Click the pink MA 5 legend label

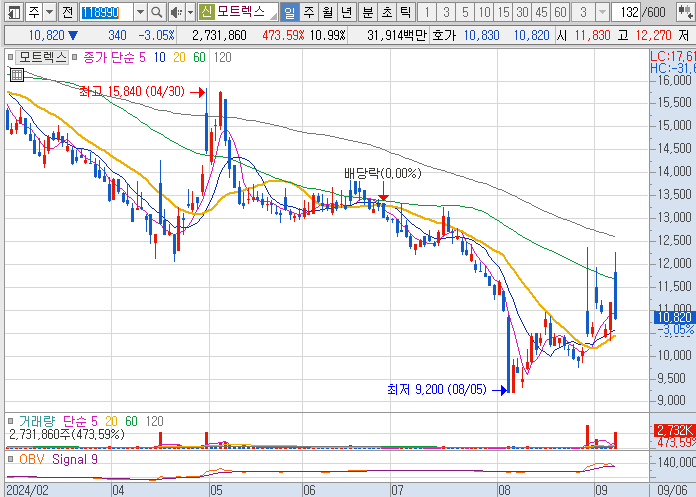[x=142, y=57]
